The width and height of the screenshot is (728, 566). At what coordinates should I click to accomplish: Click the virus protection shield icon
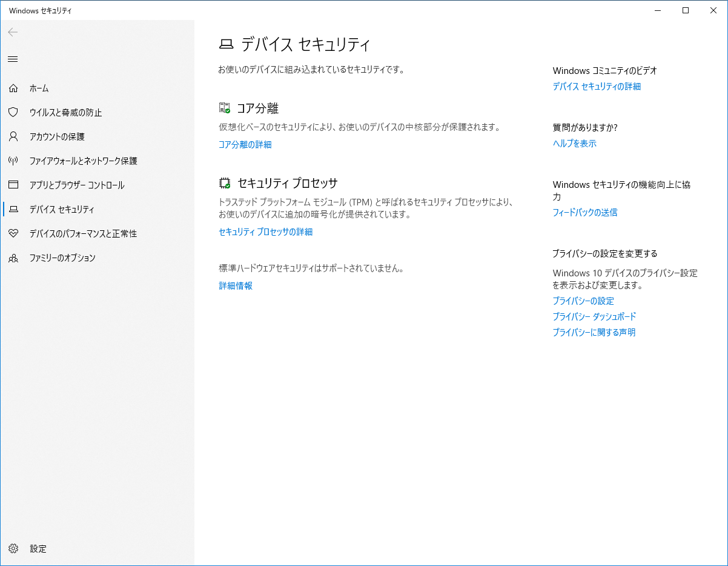coord(13,113)
